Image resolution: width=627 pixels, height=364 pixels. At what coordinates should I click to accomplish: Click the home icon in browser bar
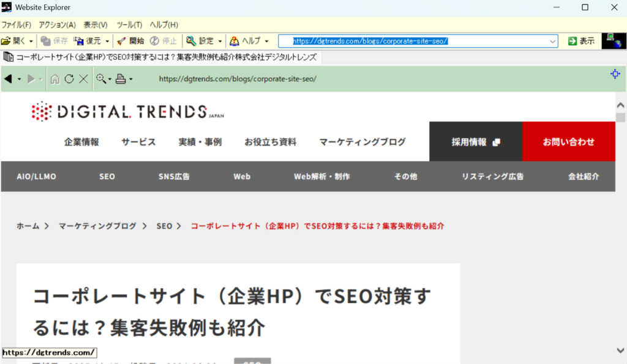55,79
